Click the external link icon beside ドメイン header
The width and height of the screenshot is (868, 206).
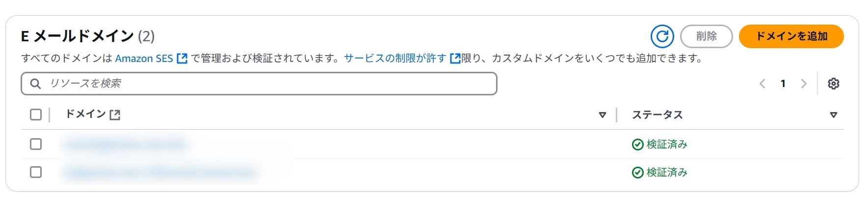115,115
